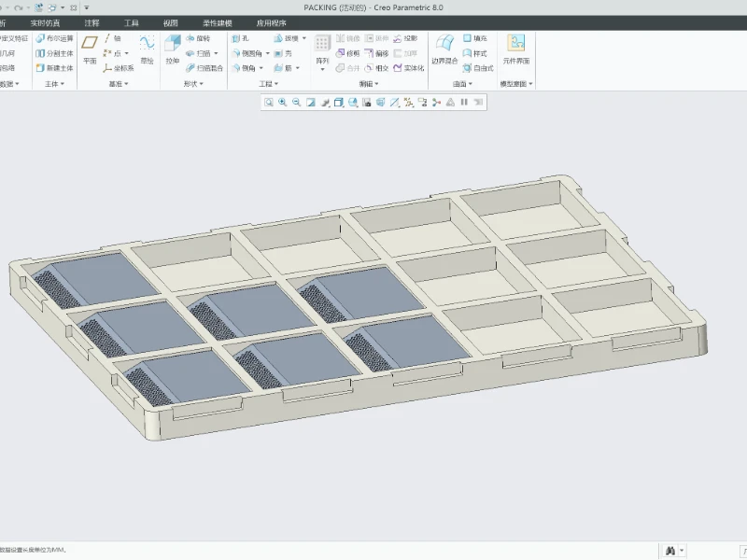Select the 旋转 (Revolve) tool
Viewport: 747px width, 560px height.
[x=198, y=39]
